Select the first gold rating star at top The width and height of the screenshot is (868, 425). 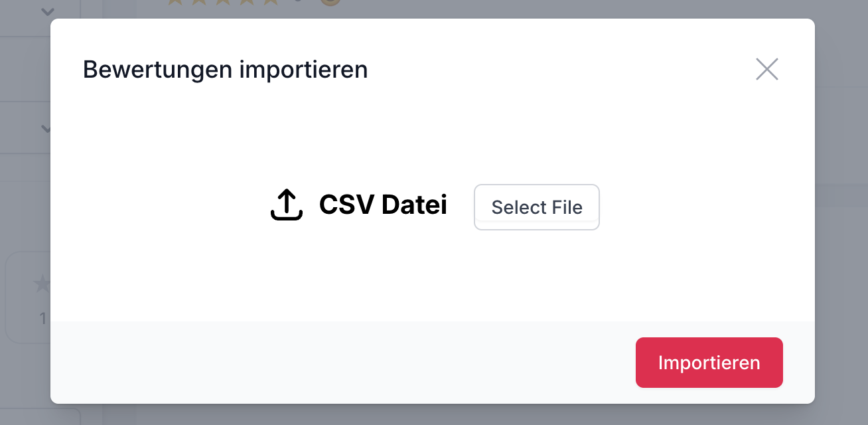(x=175, y=2)
